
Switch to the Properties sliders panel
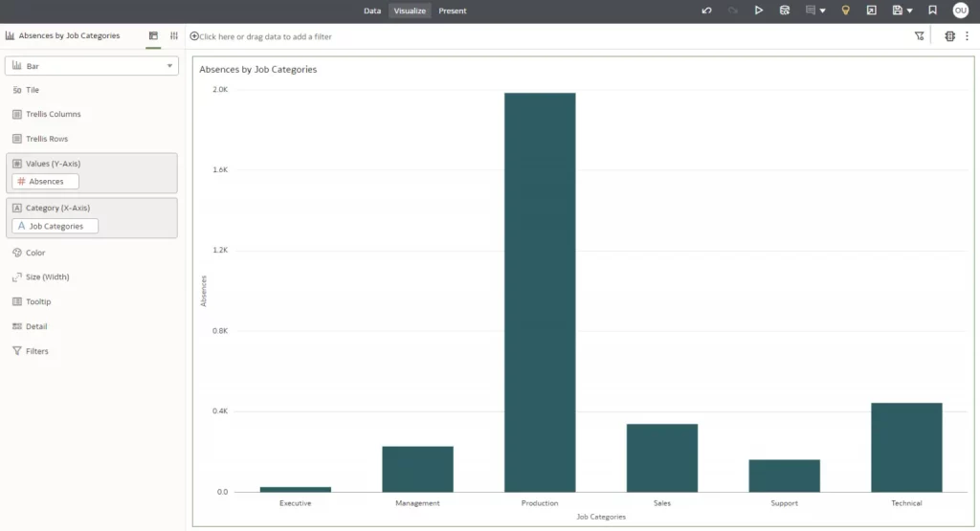click(173, 35)
